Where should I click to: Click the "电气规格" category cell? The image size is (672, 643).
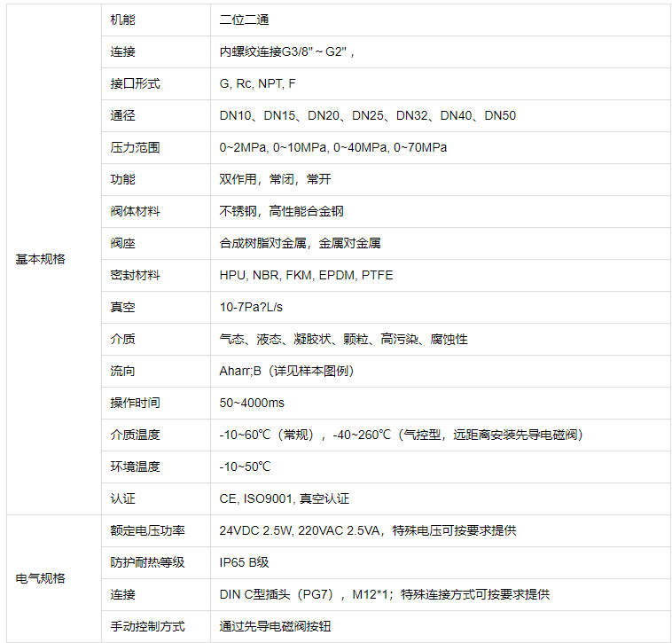41,578
